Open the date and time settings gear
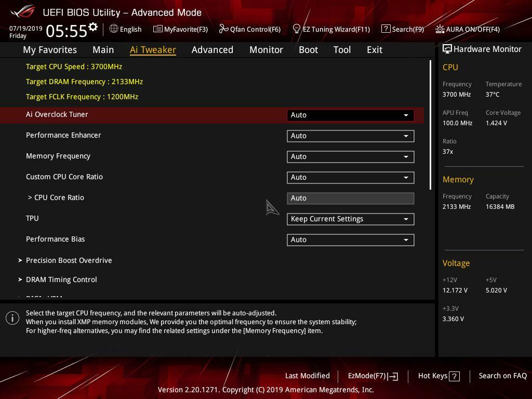Image resolution: width=532 pixels, height=399 pixels. (x=93, y=27)
